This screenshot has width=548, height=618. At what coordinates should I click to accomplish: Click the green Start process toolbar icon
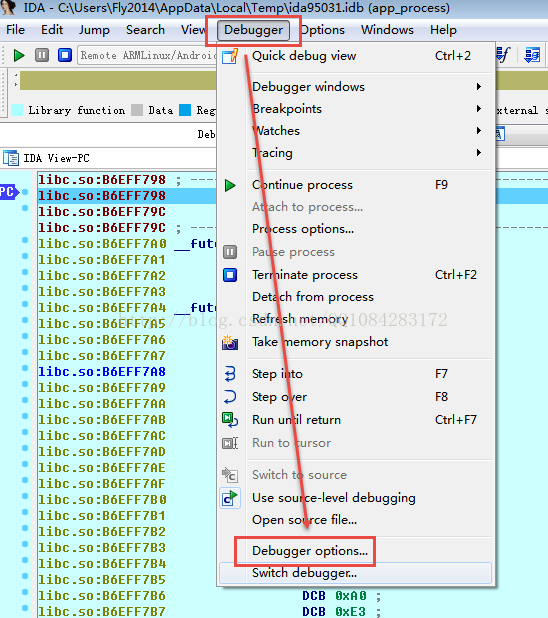click(x=19, y=55)
